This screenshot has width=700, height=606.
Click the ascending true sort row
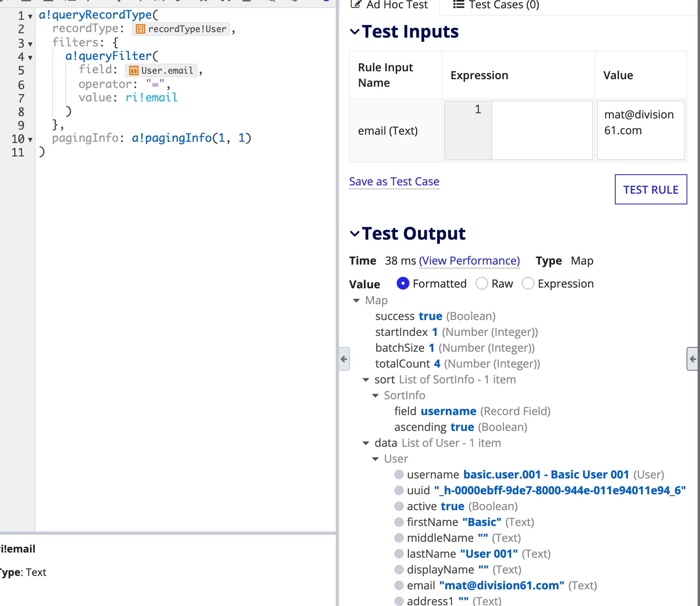[x=461, y=427]
